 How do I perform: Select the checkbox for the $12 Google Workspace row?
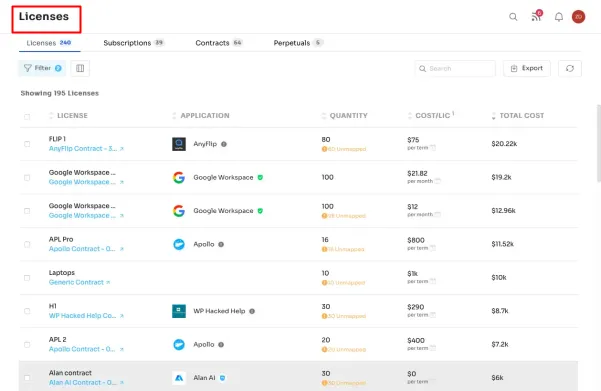click(x=27, y=211)
